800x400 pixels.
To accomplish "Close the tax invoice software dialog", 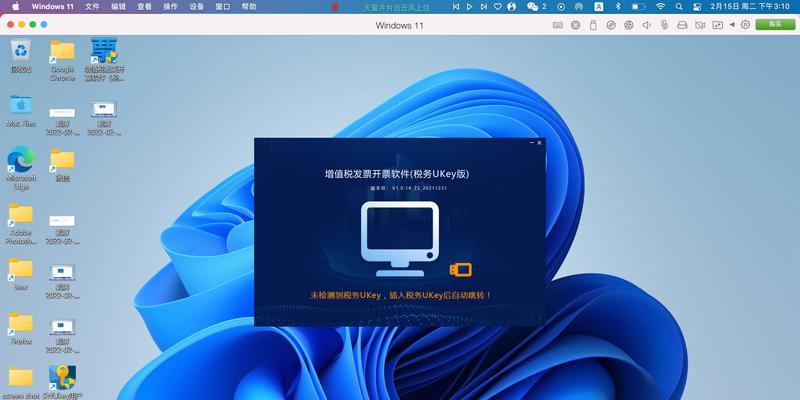I will (x=539, y=143).
